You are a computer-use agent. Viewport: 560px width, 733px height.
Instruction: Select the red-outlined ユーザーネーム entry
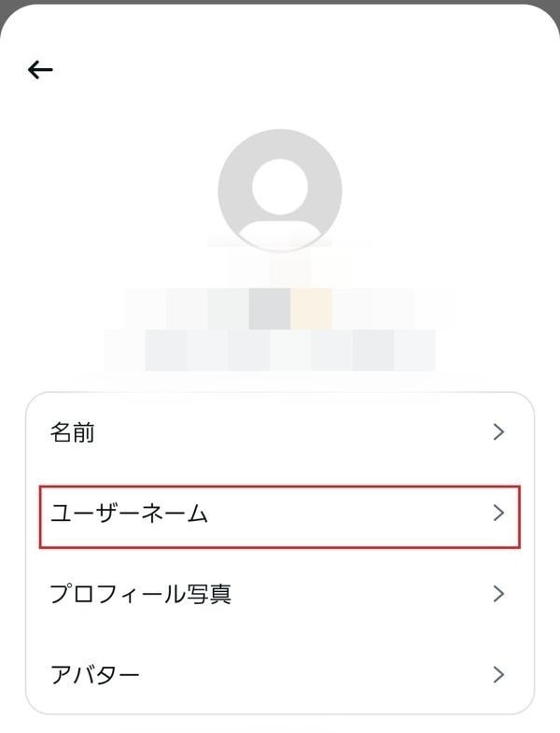tap(280, 515)
